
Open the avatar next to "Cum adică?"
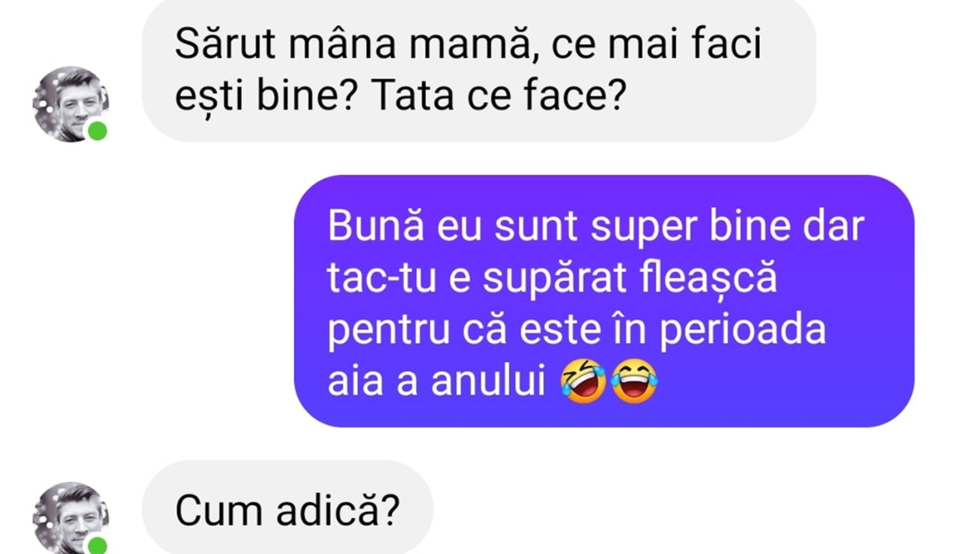pos(70,518)
